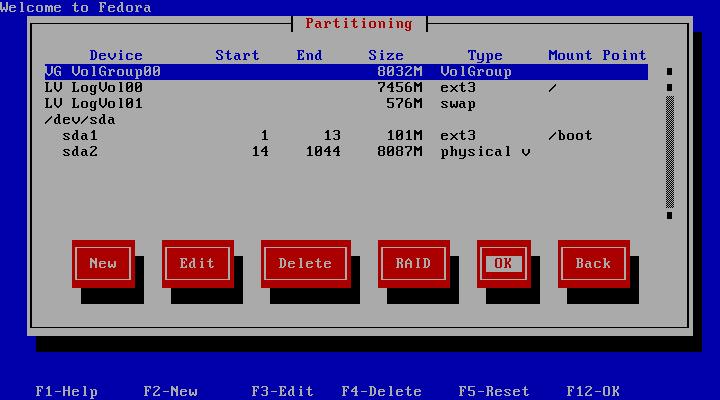
Task: Select the /dev/sda device row
Action: tap(346, 120)
